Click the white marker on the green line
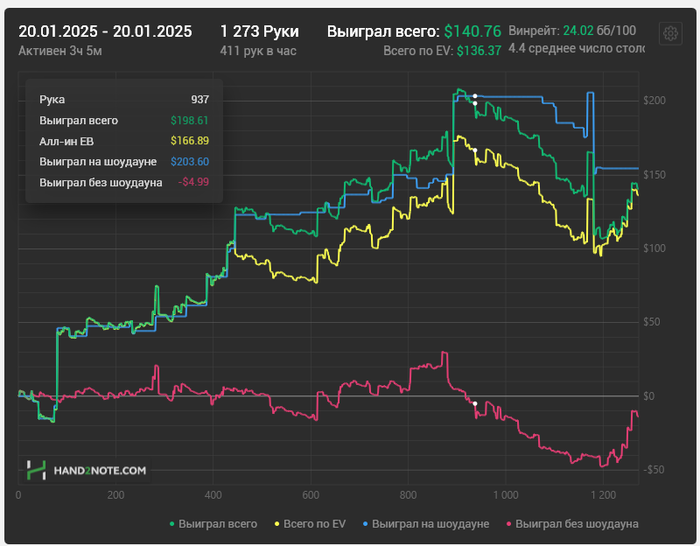 475,103
